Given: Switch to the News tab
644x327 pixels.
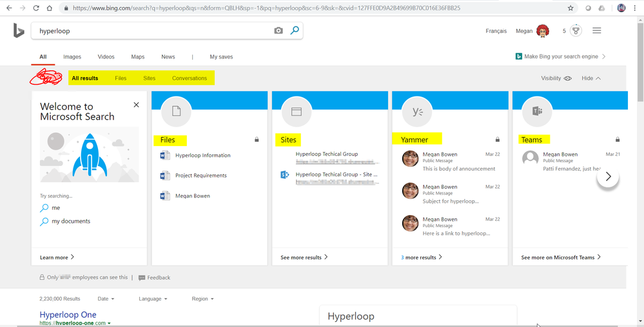Looking at the screenshot, I should click(x=168, y=57).
